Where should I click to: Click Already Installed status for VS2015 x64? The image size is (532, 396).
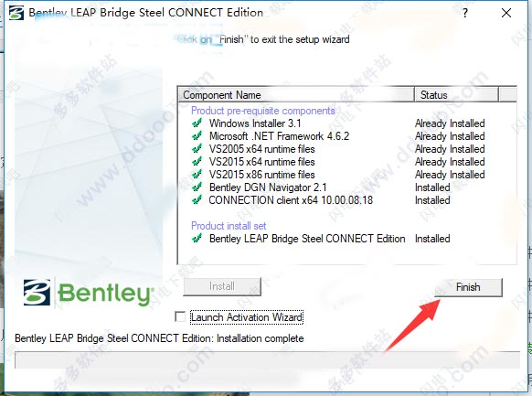[450, 162]
